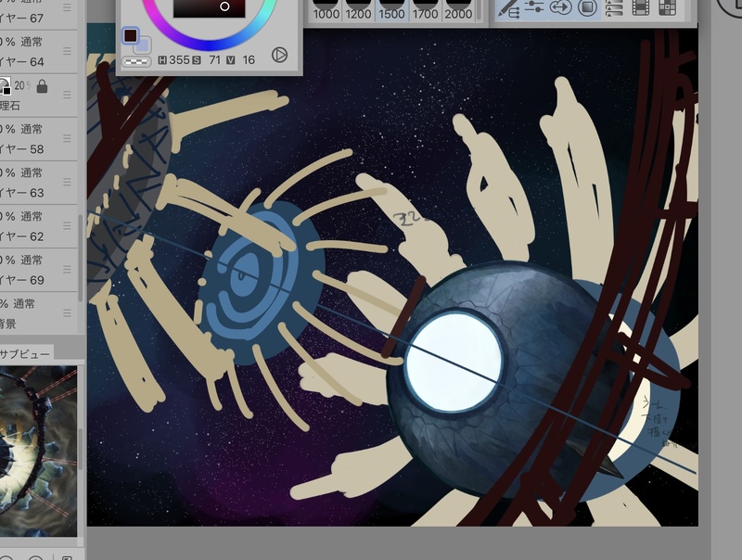Select the transparent color swatch
The image size is (742, 560).
pyautogui.click(x=136, y=61)
